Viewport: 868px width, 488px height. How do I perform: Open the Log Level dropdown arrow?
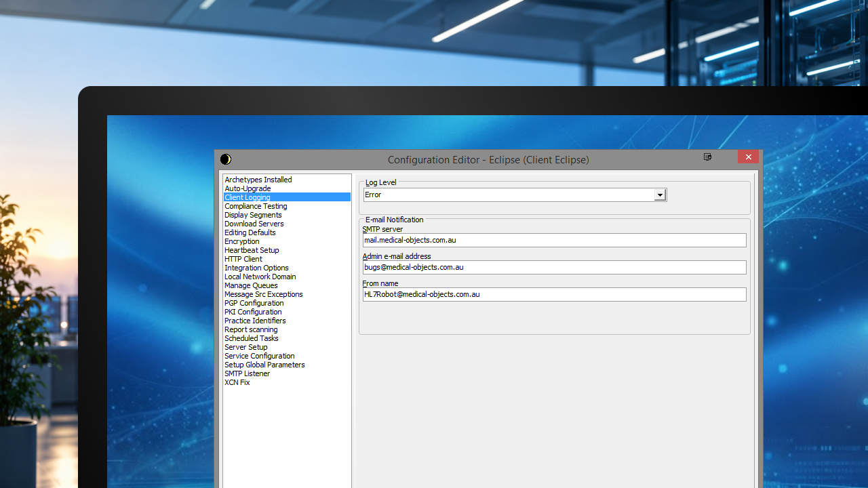coord(660,195)
